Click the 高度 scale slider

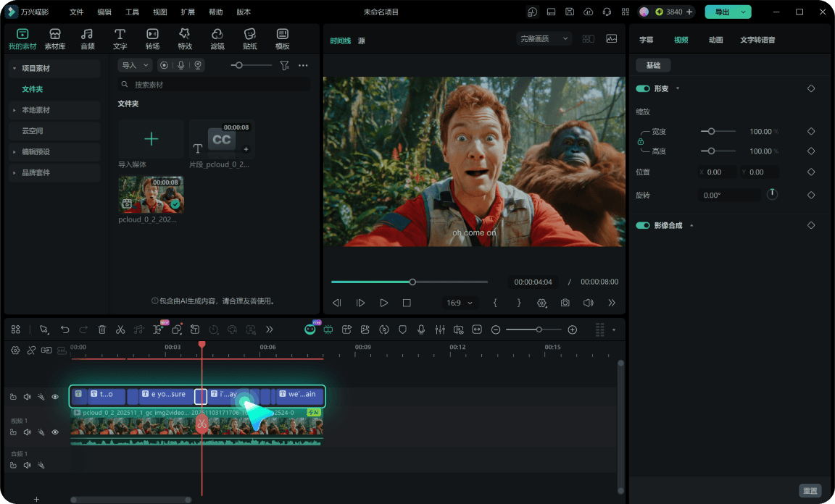718,151
